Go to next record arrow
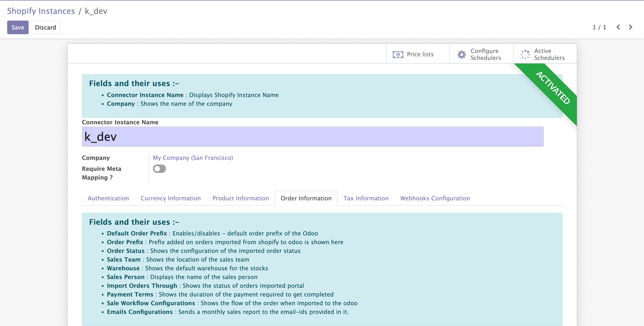644x326 pixels. pos(630,27)
